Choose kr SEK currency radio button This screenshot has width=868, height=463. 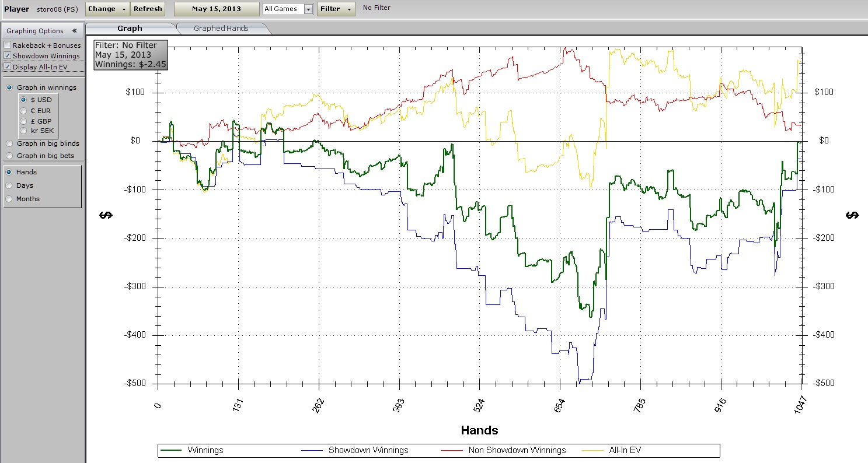tap(23, 131)
